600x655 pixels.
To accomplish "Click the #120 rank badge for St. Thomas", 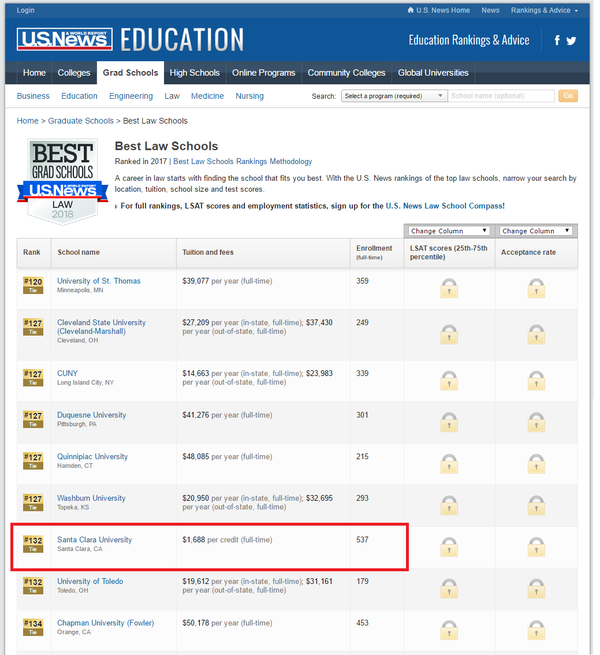I will point(33,285).
